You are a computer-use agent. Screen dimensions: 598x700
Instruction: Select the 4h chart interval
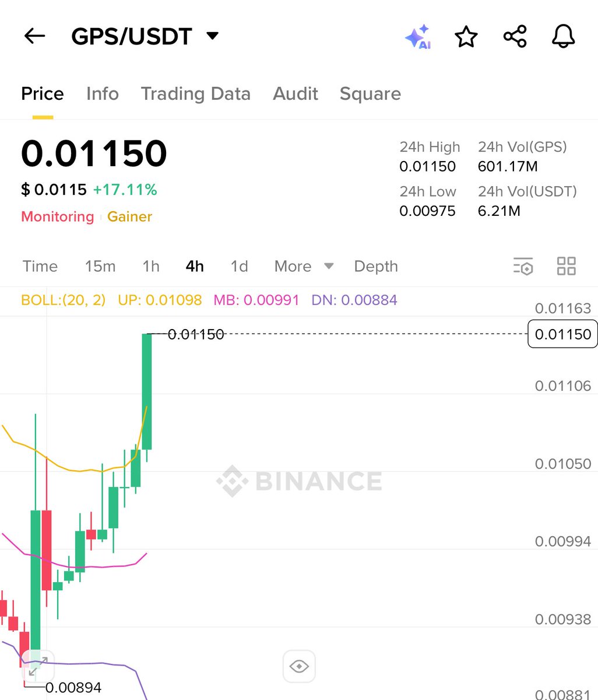coord(195,267)
